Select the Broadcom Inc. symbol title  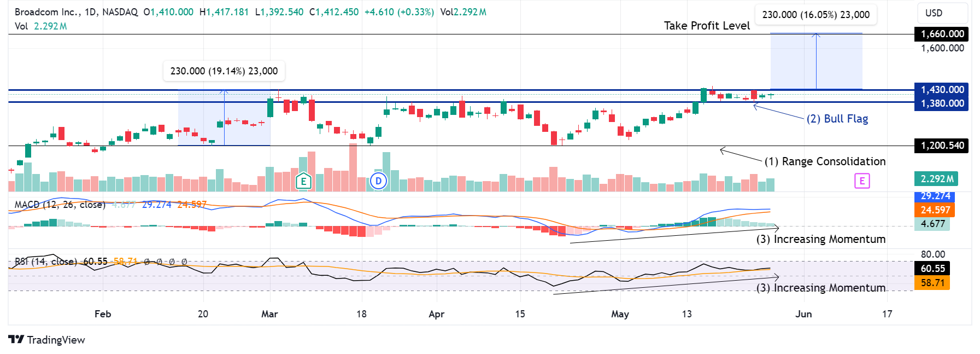tap(48, 12)
